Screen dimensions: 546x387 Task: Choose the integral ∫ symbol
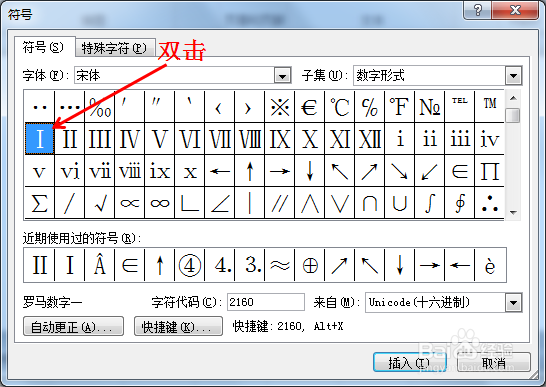coord(429,203)
